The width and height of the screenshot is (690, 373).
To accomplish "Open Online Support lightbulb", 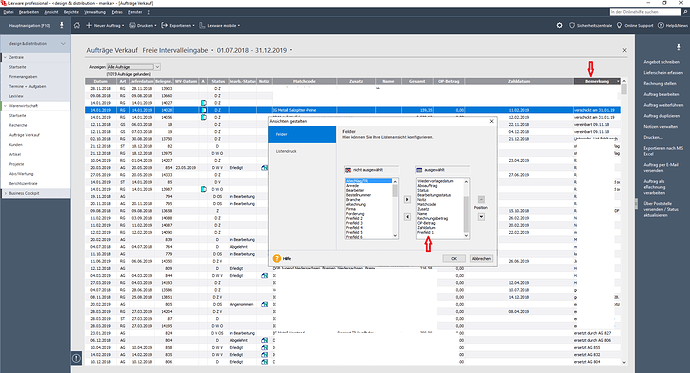I will click(620, 26).
